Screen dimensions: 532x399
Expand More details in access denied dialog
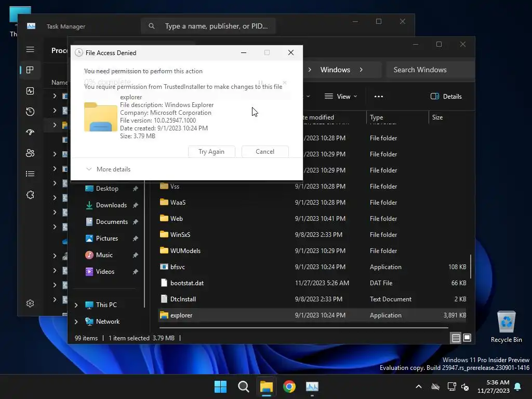[109, 169]
